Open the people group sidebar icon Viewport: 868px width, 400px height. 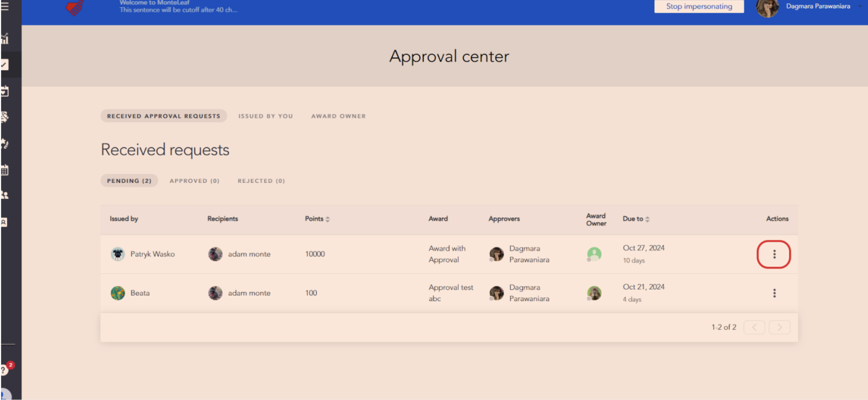(5, 195)
